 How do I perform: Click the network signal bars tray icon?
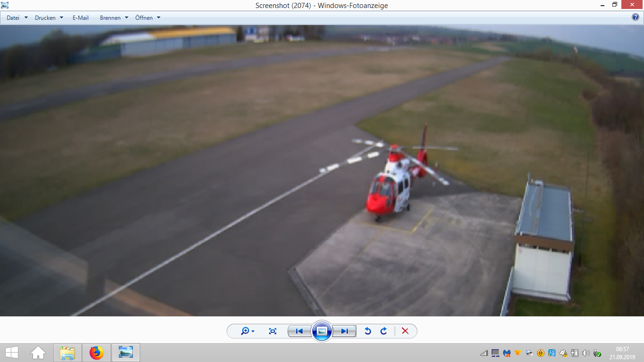pyautogui.click(x=484, y=353)
